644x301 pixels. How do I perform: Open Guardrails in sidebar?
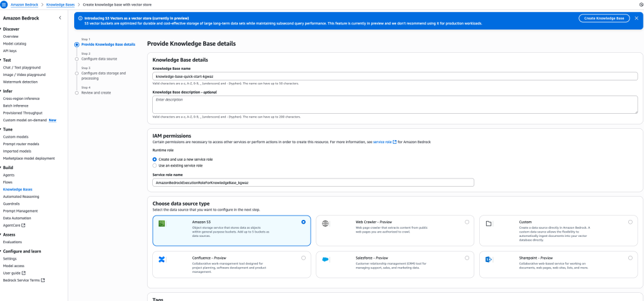pyautogui.click(x=11, y=204)
